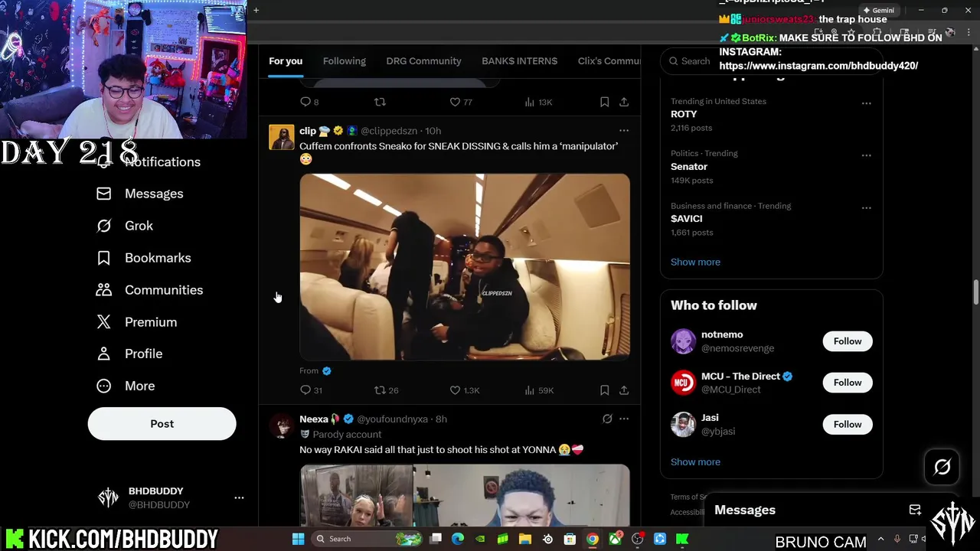Repost the top post beside 8 replies
This screenshot has width=980, height=551.
(x=380, y=102)
